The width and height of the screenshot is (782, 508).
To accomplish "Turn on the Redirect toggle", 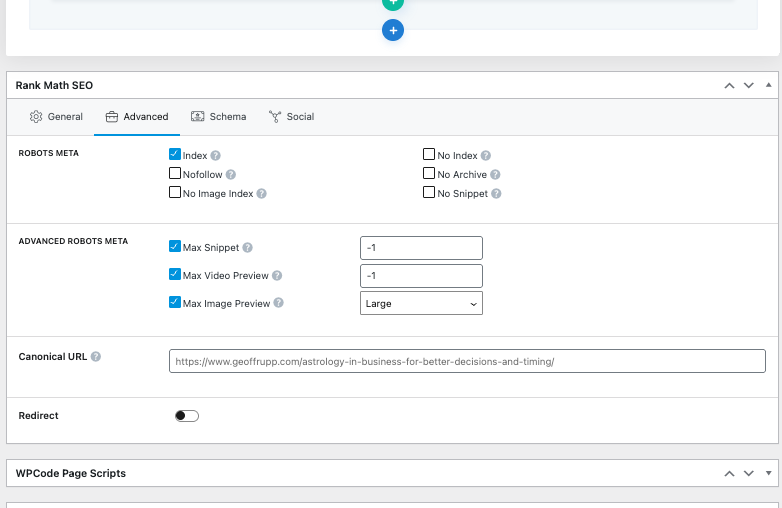I will pyautogui.click(x=187, y=416).
